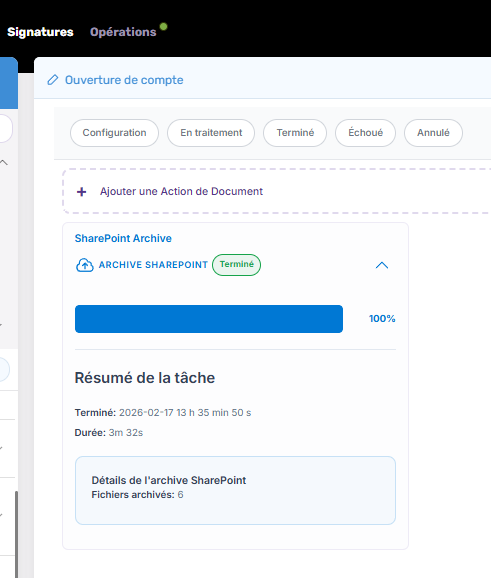Click the cloud upload archive icon
Screen dimensions: 491x578
85,265
